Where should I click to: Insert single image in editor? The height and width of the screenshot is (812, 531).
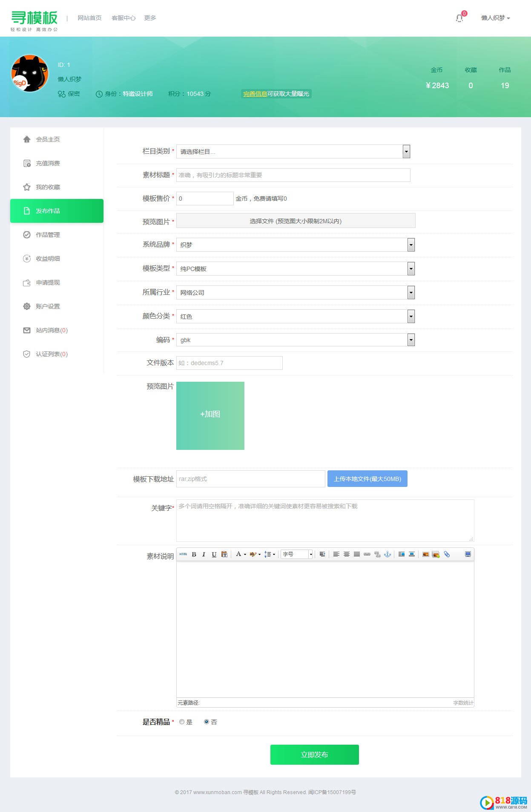pos(425,554)
